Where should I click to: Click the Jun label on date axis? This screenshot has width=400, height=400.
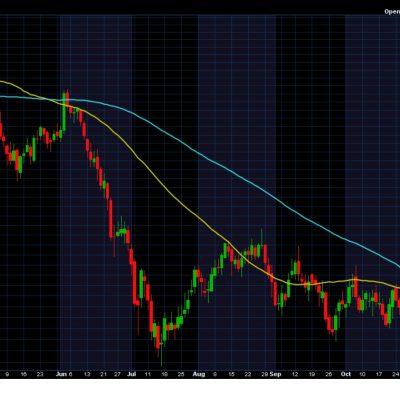61,374
